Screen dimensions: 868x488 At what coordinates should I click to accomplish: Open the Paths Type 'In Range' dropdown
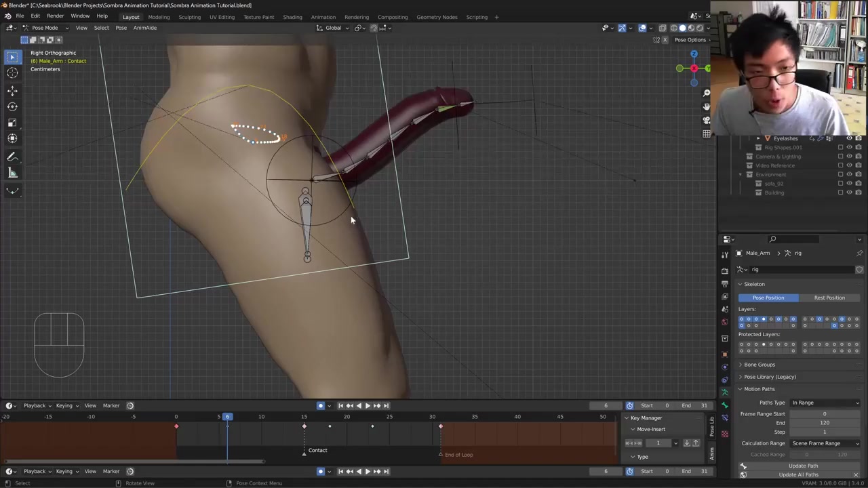(x=825, y=403)
